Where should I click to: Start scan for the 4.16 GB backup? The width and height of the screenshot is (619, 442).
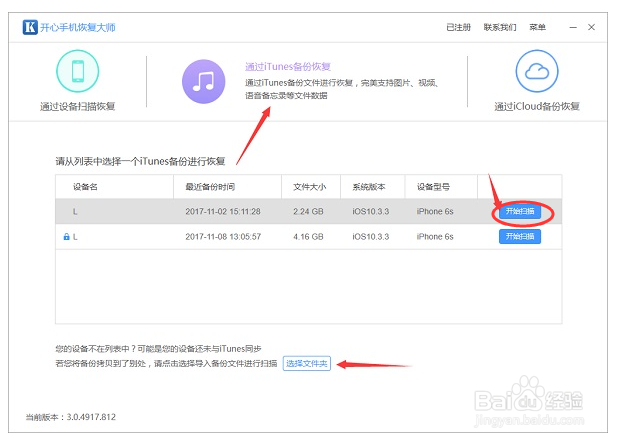520,237
